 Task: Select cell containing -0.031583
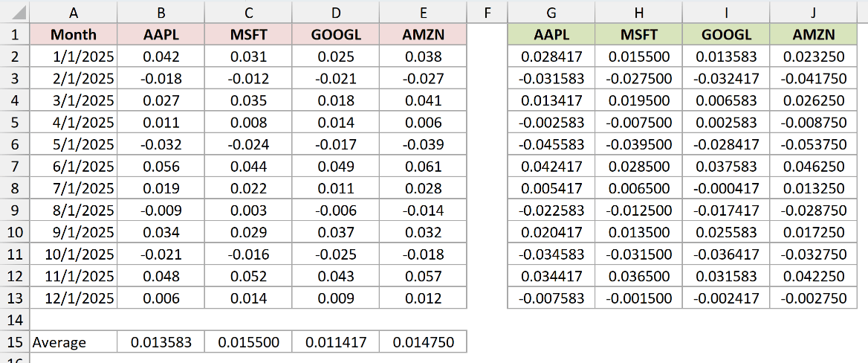551,79
